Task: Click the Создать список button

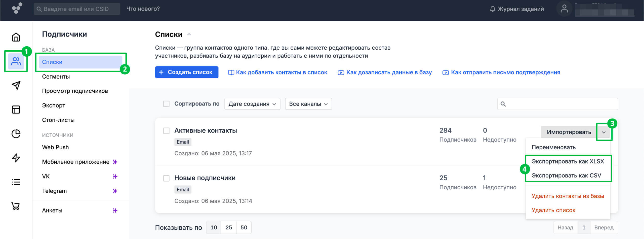Action: (x=187, y=72)
